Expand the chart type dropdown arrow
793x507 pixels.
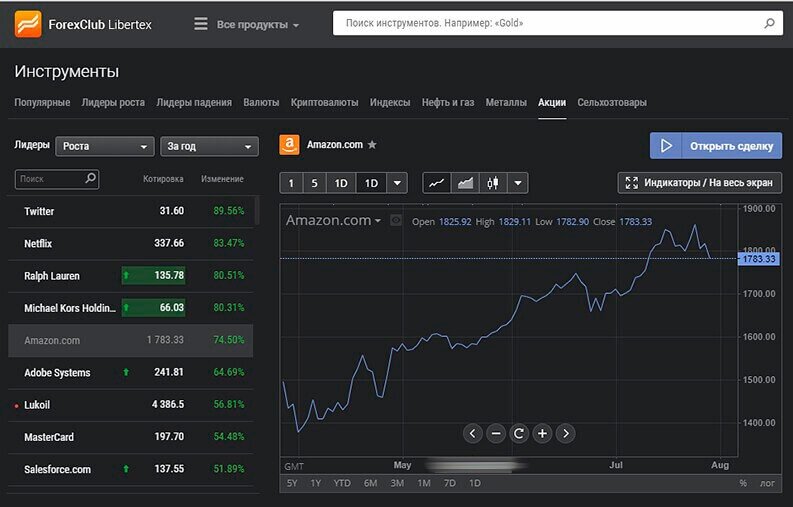coord(518,183)
